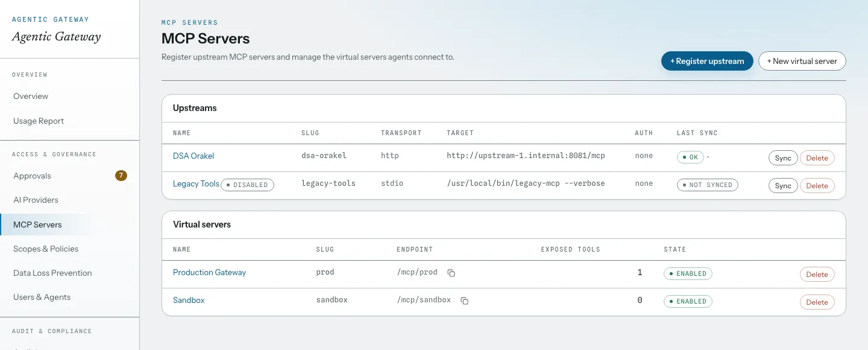
Task: Click the Virtual servers section heading
Action: point(202,224)
